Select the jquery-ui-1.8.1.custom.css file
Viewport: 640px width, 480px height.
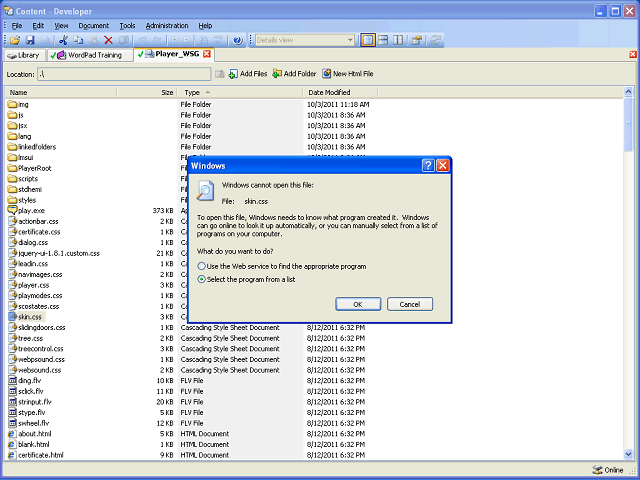[59, 253]
